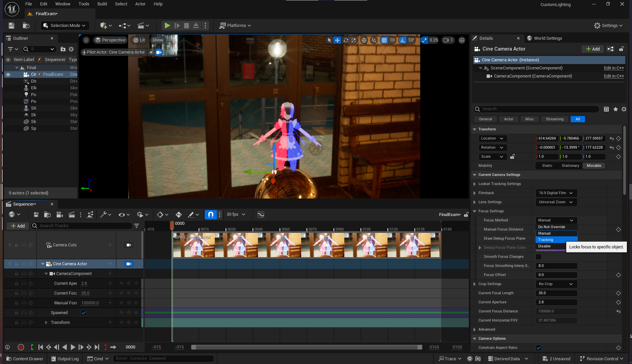
Task: Click the Stop simulation icon in the toolbar
Action: pos(186,26)
